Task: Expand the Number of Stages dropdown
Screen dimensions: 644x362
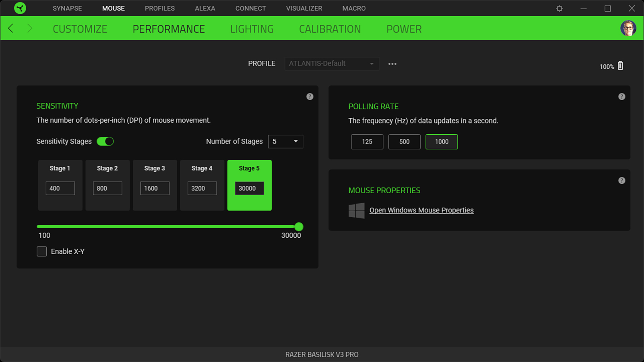Action: click(285, 142)
